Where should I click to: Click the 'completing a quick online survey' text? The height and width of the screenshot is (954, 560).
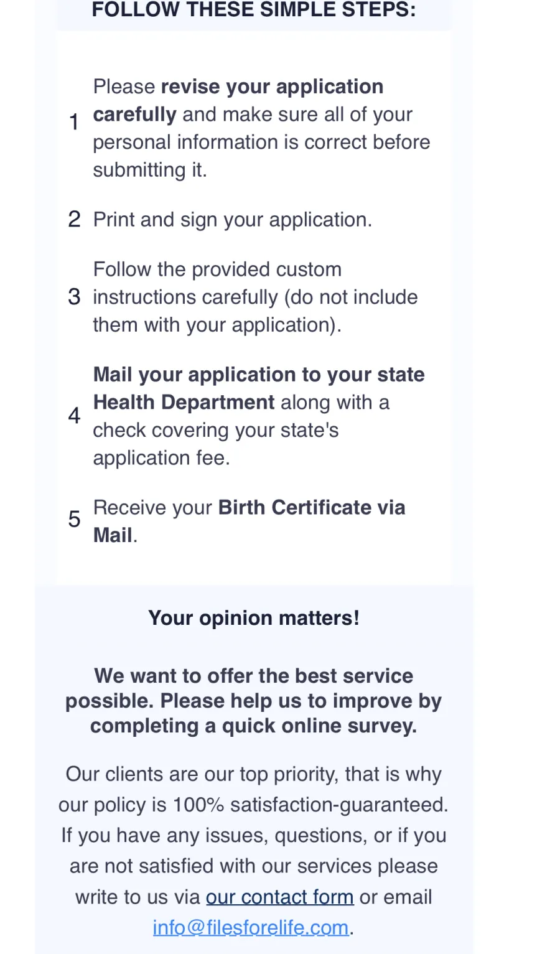(254, 726)
